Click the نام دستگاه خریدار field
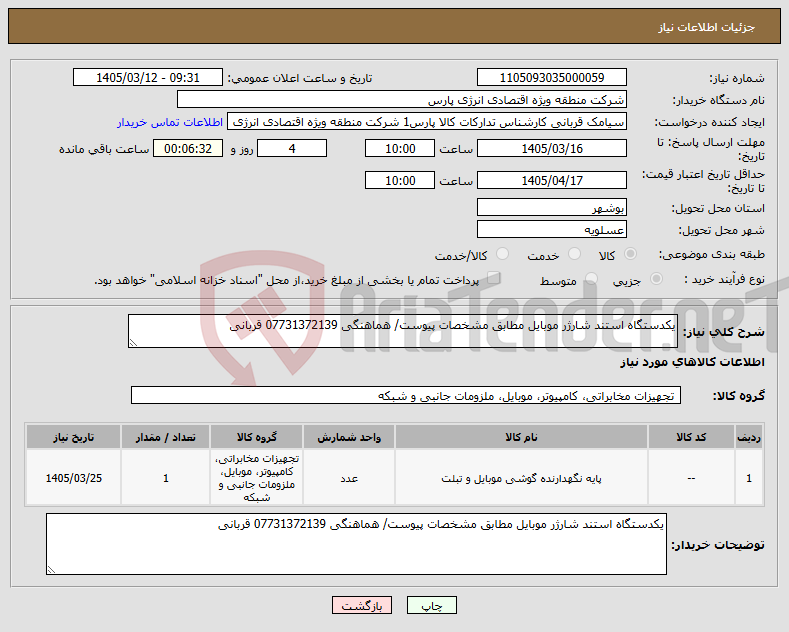The image size is (789, 632). point(402,100)
